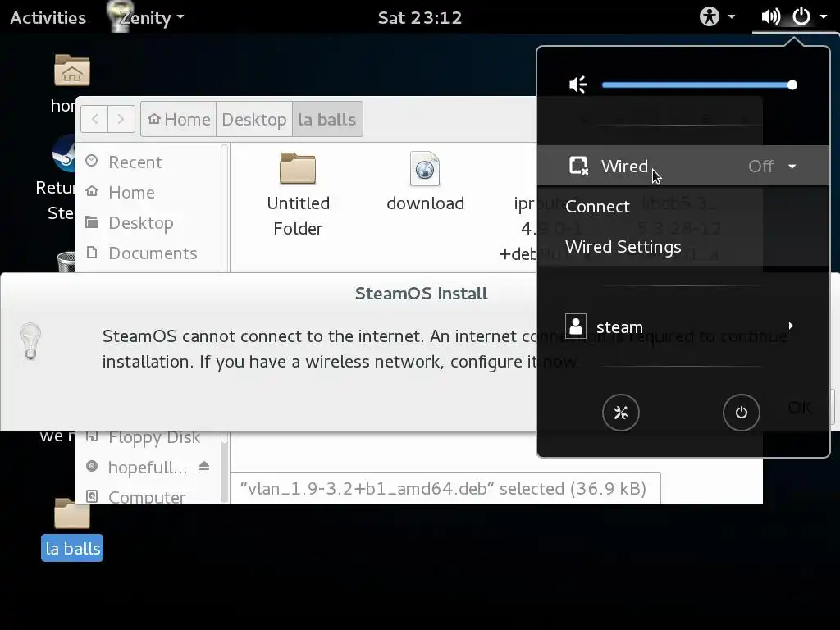The image size is (840, 630).
Task: Click the volume icon in top bar
Action: point(770,16)
